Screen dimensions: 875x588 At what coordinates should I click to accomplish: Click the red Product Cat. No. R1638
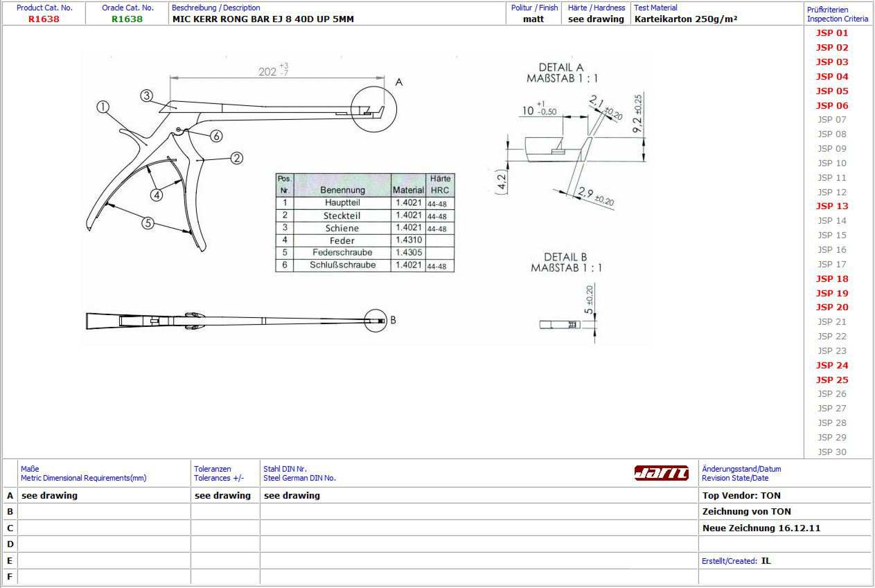[x=44, y=19]
